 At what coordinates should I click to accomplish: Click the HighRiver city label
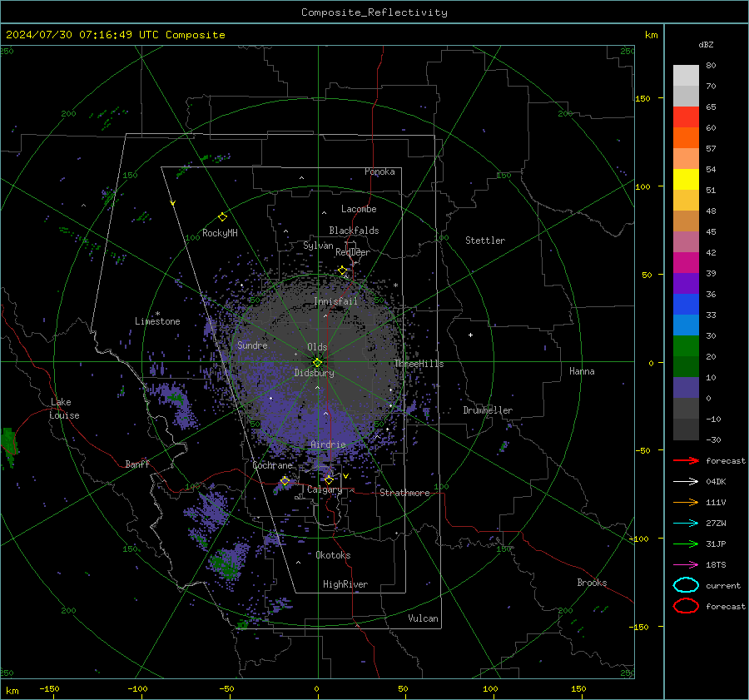[x=345, y=584]
